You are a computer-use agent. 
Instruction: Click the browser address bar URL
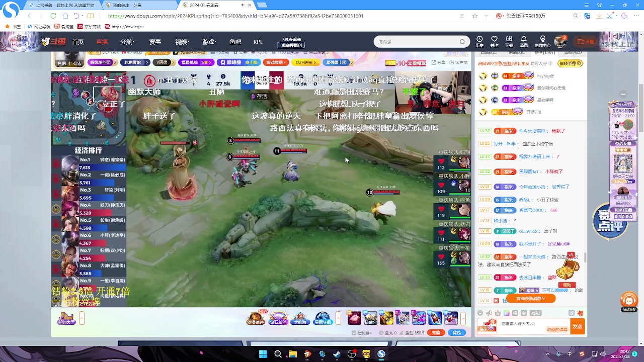click(235, 16)
